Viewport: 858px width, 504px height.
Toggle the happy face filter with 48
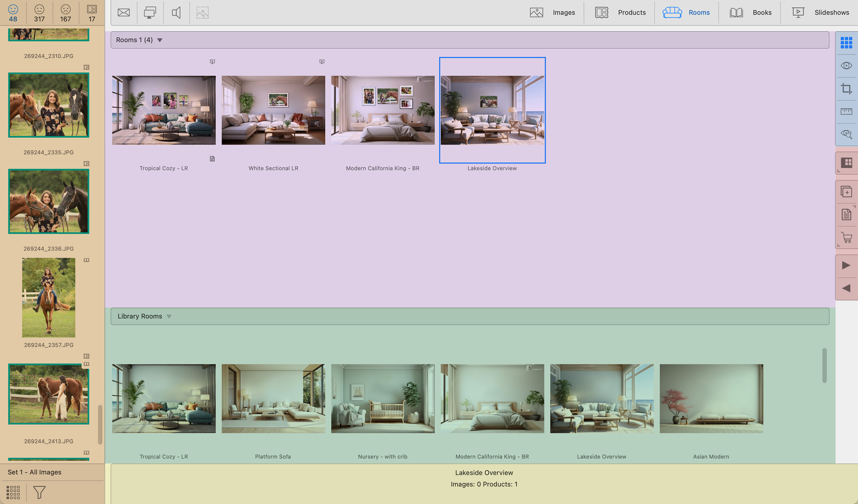click(x=13, y=13)
